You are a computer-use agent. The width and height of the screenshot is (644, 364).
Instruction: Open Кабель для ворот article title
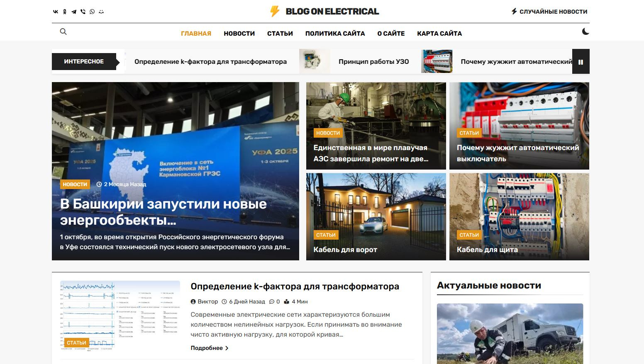click(x=345, y=250)
